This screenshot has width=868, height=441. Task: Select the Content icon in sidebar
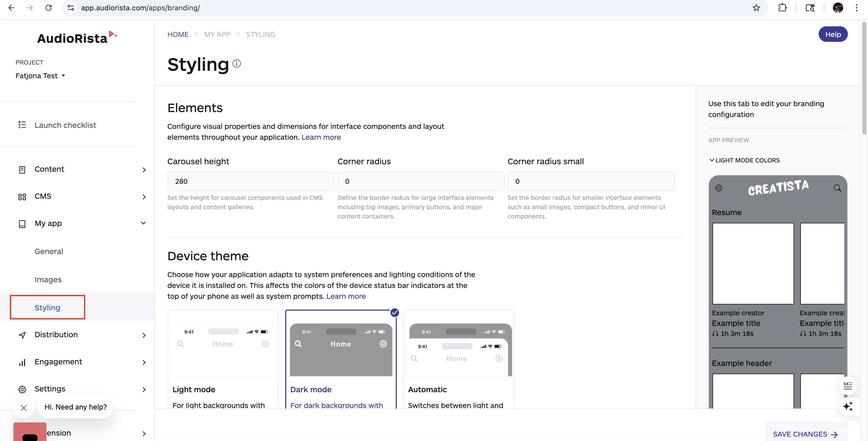pos(22,169)
